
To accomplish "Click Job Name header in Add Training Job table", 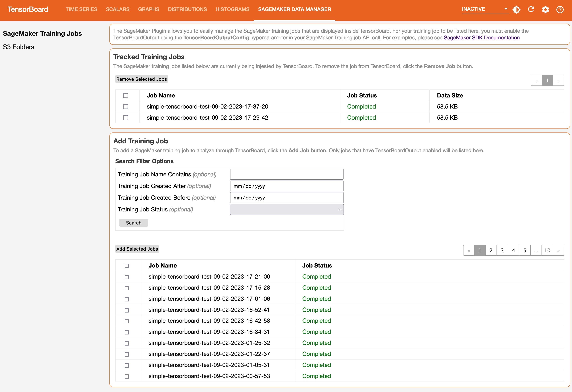I will tap(162, 266).
